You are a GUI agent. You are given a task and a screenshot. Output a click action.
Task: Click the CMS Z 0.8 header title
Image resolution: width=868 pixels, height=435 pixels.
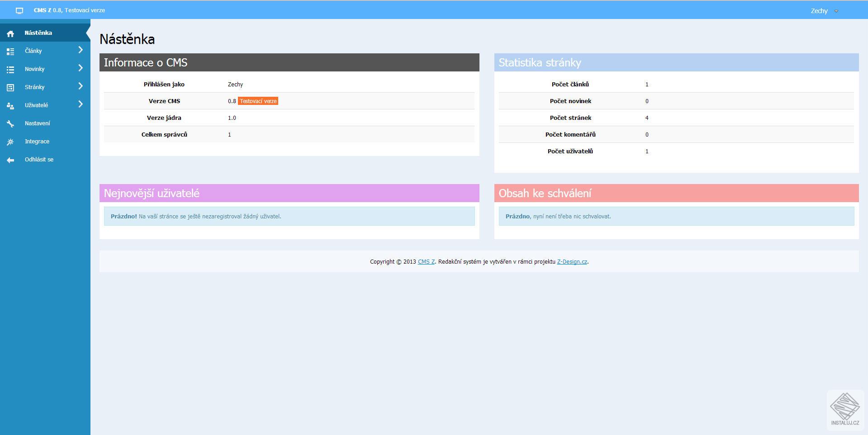tap(69, 10)
